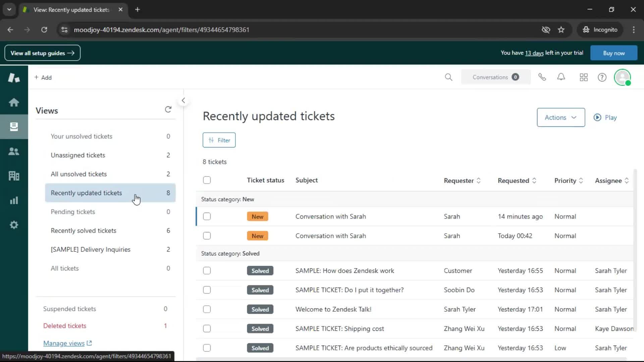The height and width of the screenshot is (362, 644).
Task: Click the Buy now button
Action: point(614,53)
